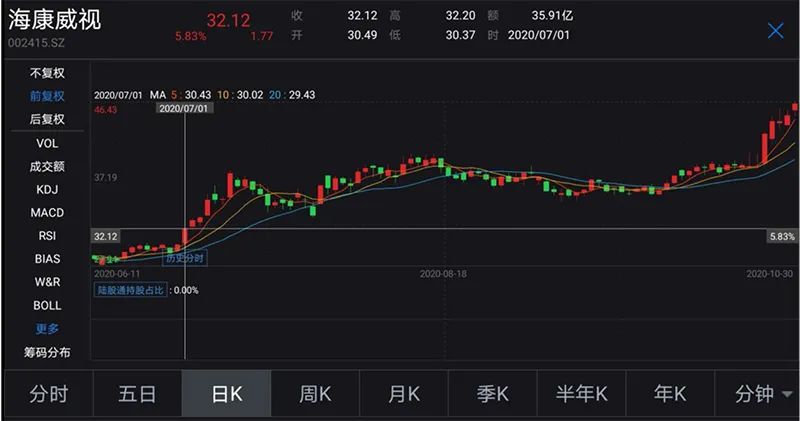
Task: Click the high price 32.20 value
Action: 460,15
